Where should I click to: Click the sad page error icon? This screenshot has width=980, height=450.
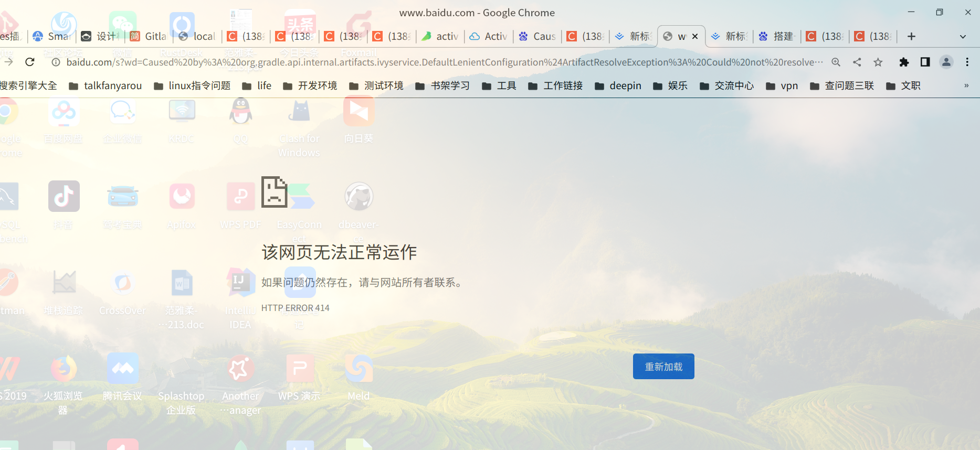[x=274, y=192]
